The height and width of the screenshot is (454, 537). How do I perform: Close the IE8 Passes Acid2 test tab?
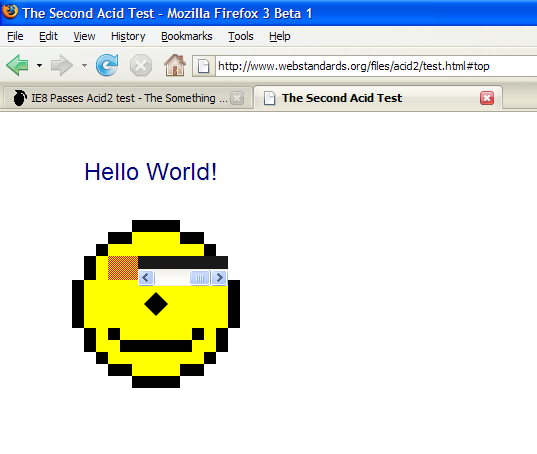[x=237, y=99]
